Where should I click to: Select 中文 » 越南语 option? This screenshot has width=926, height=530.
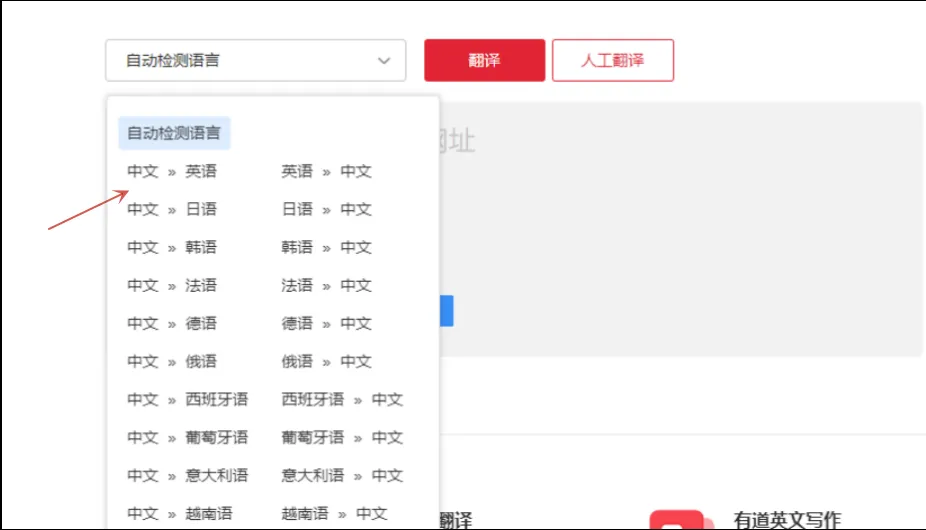tap(180, 513)
